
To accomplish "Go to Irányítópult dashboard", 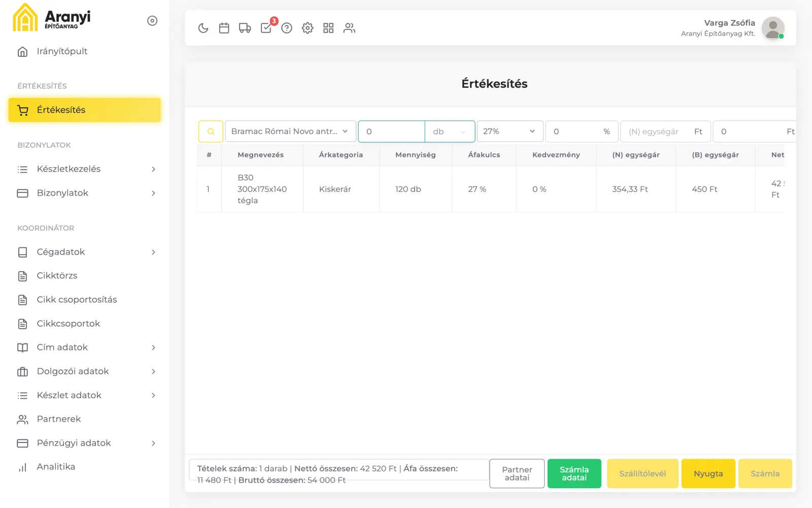I will click(84, 51).
